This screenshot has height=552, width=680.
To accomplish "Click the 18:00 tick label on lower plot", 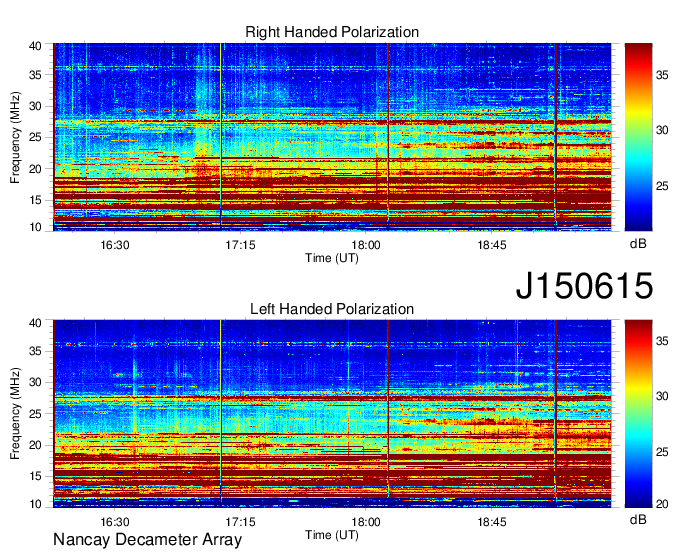I will click(x=366, y=522).
